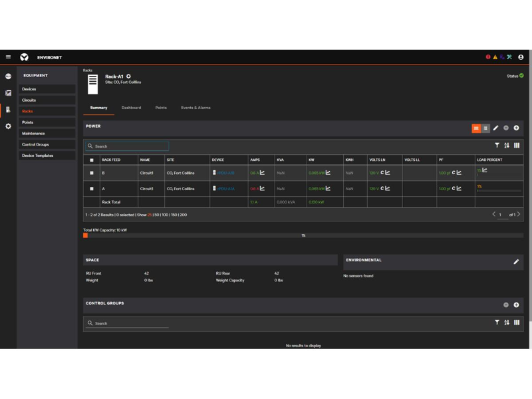
Task: Click the Power section add (plus) icon
Action: pos(516,128)
